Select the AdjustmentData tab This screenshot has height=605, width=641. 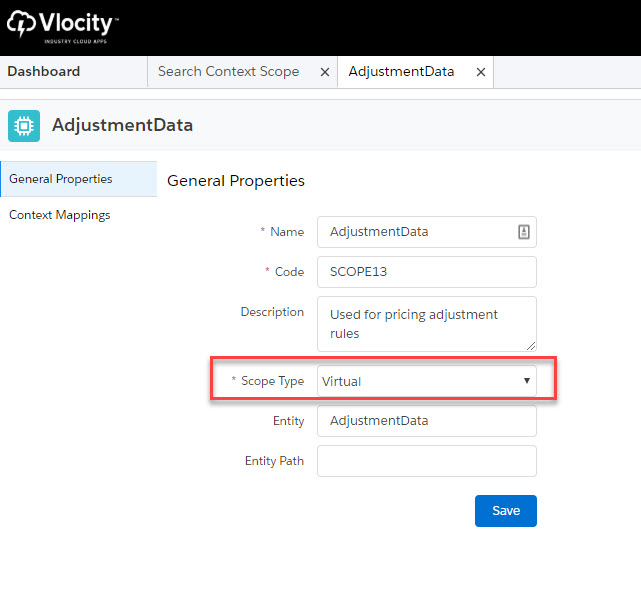(401, 72)
